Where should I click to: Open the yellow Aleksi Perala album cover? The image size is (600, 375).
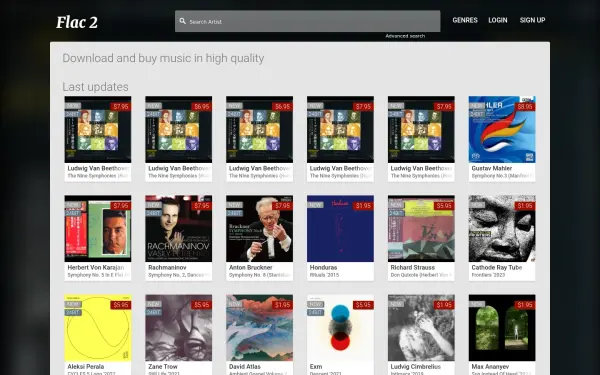coord(98,328)
